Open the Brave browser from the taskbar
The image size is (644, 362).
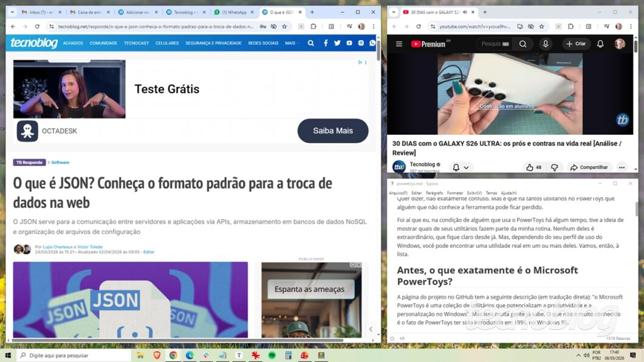click(x=157, y=355)
